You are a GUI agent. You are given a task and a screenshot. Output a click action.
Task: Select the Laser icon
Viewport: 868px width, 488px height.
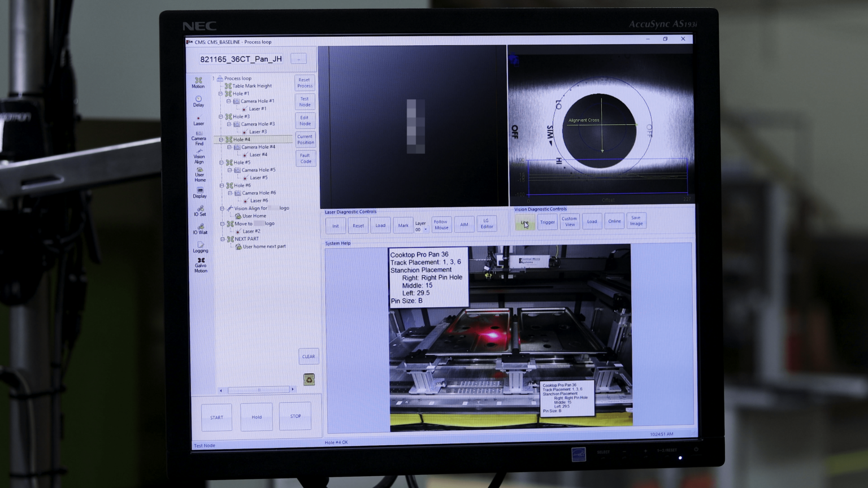198,120
